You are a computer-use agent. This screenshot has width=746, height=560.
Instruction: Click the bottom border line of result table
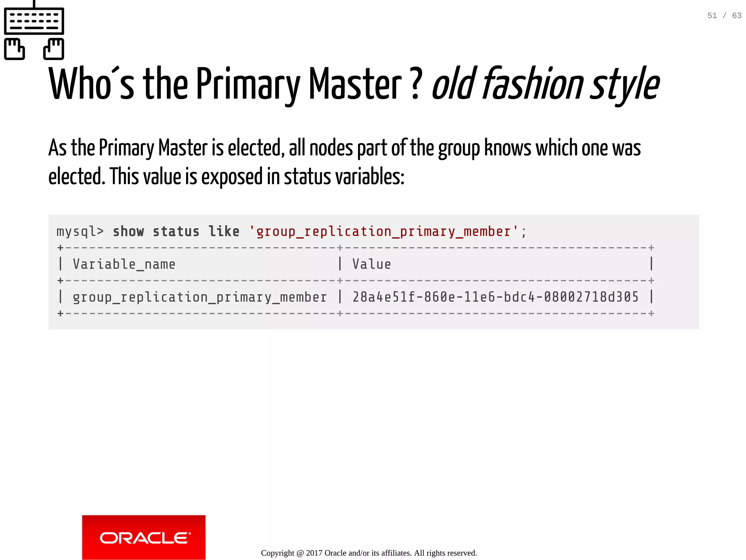(x=355, y=313)
